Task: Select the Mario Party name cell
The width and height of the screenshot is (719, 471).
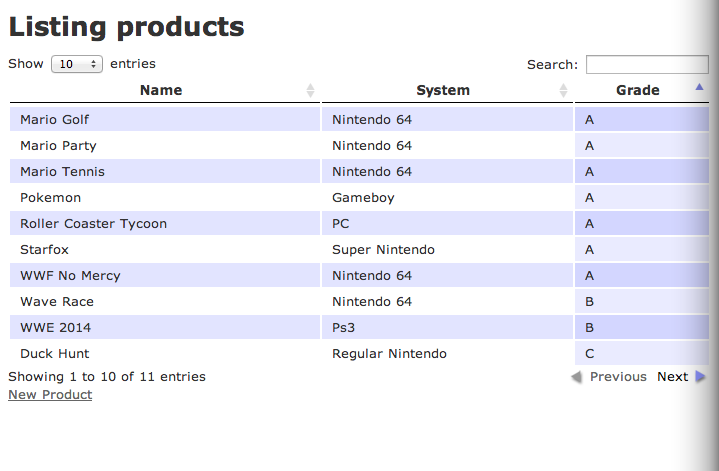Action: (165, 145)
